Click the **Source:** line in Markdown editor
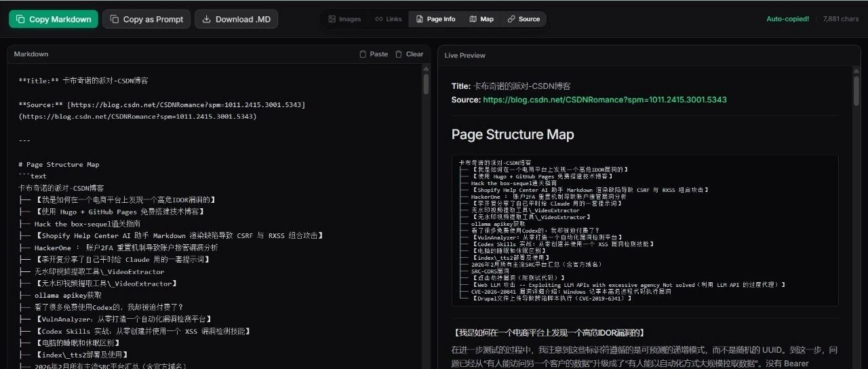The height and width of the screenshot is (369, 868). [162, 111]
